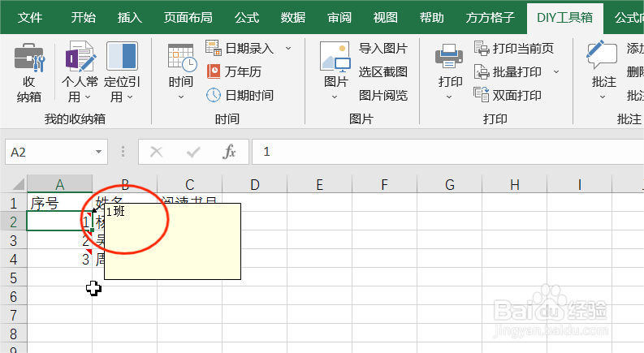Open the Name Box dropdown arrow
The height and width of the screenshot is (353, 644).
tap(98, 152)
